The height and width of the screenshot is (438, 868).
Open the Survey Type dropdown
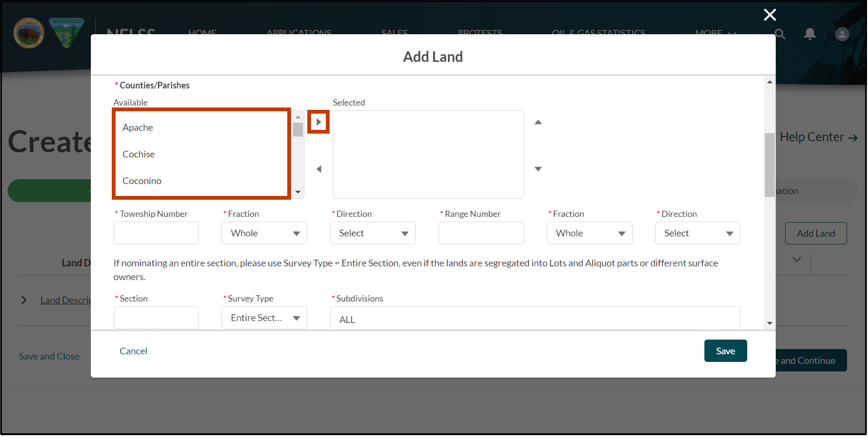point(264,317)
